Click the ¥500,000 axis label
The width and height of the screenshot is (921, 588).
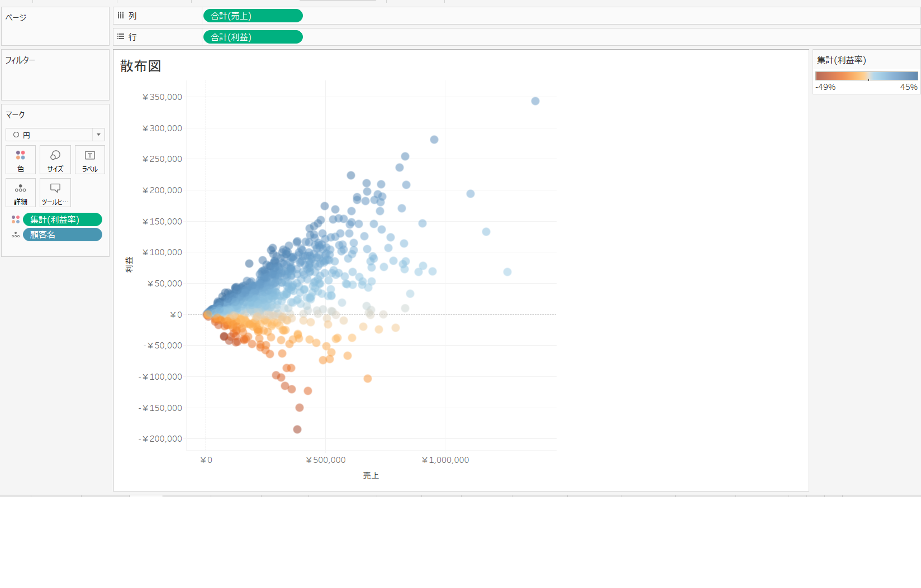326,460
